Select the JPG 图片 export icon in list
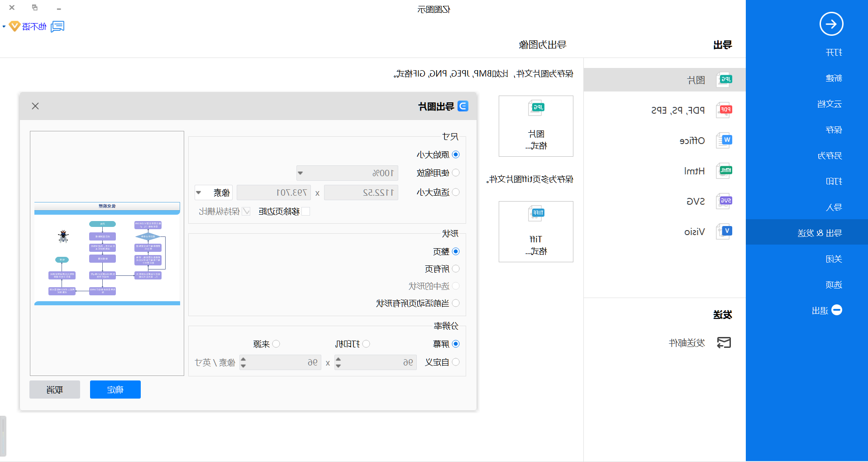 point(724,80)
